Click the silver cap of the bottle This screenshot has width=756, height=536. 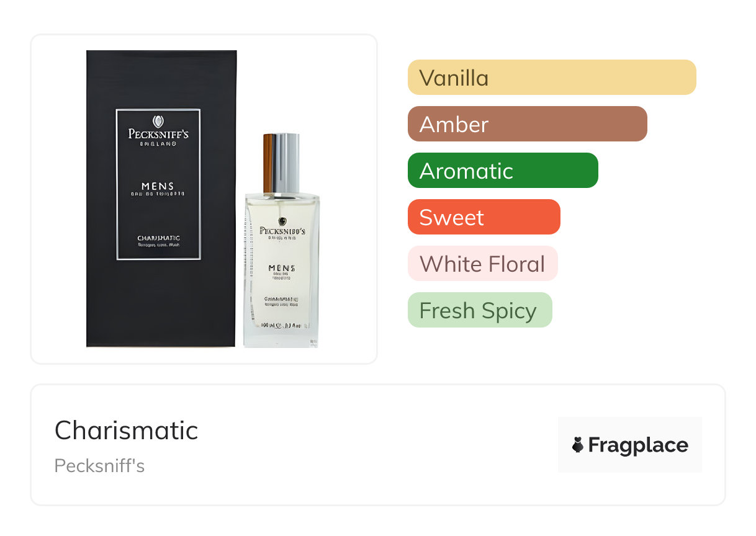[282, 163]
